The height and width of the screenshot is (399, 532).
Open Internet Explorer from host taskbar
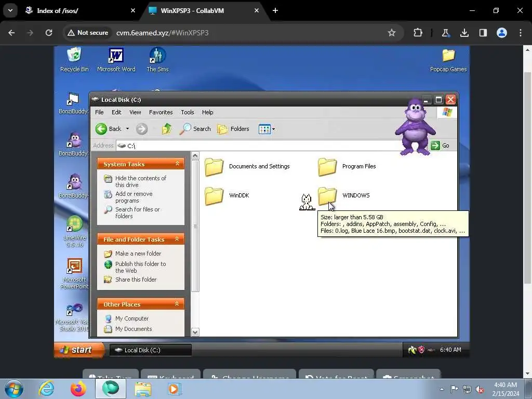[x=46, y=389]
